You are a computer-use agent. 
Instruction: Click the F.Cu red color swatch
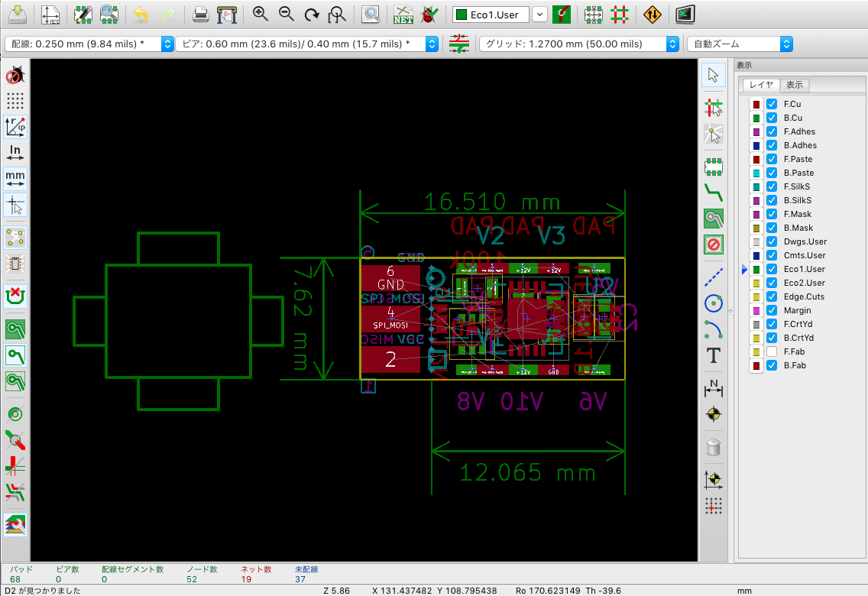[x=756, y=104]
